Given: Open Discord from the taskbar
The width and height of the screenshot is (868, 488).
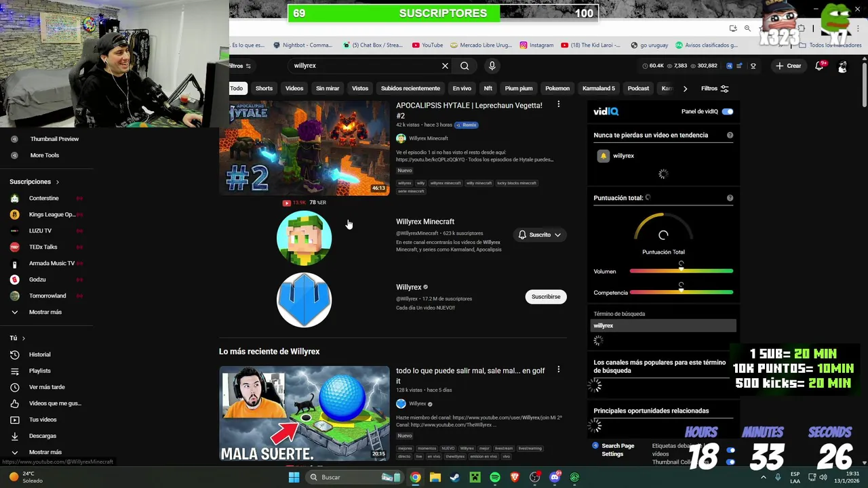Looking at the screenshot, I should 555,477.
